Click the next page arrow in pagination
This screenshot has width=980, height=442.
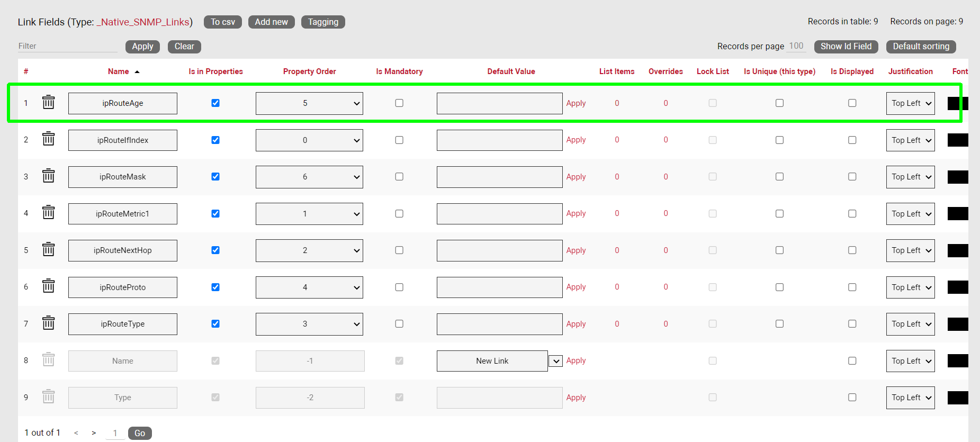[x=94, y=433]
